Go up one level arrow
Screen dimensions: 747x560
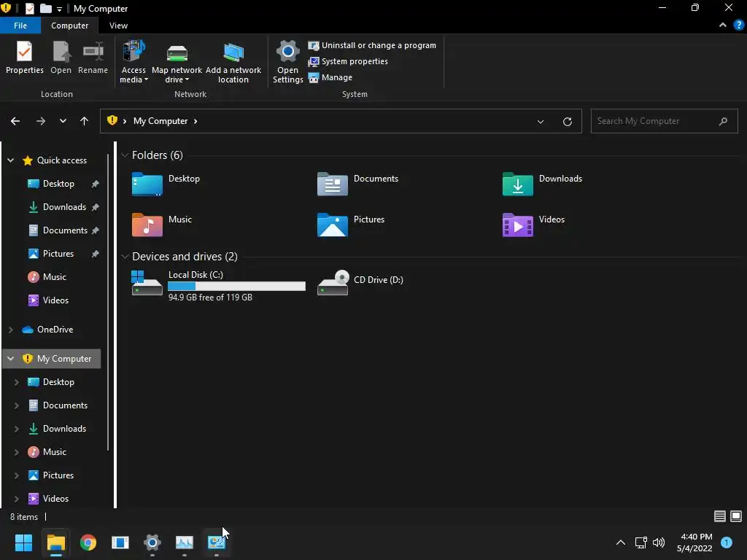85,121
